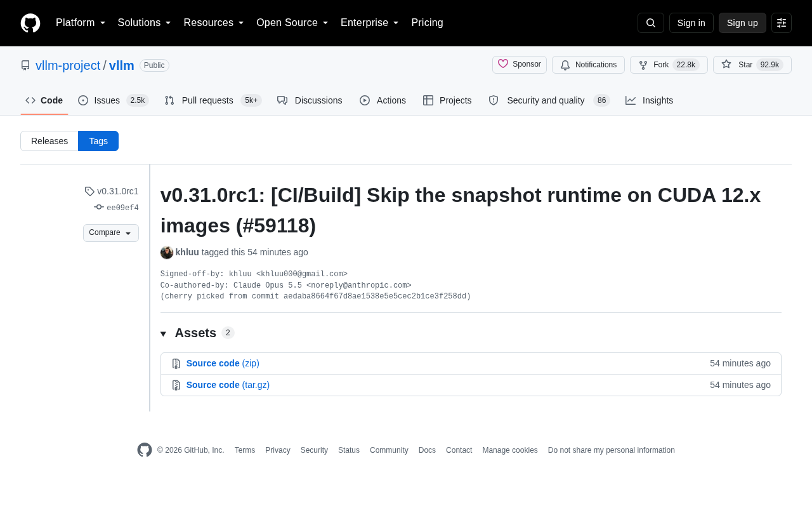Fork the vllm repository
This screenshot has height=508, width=812.
pos(669,65)
